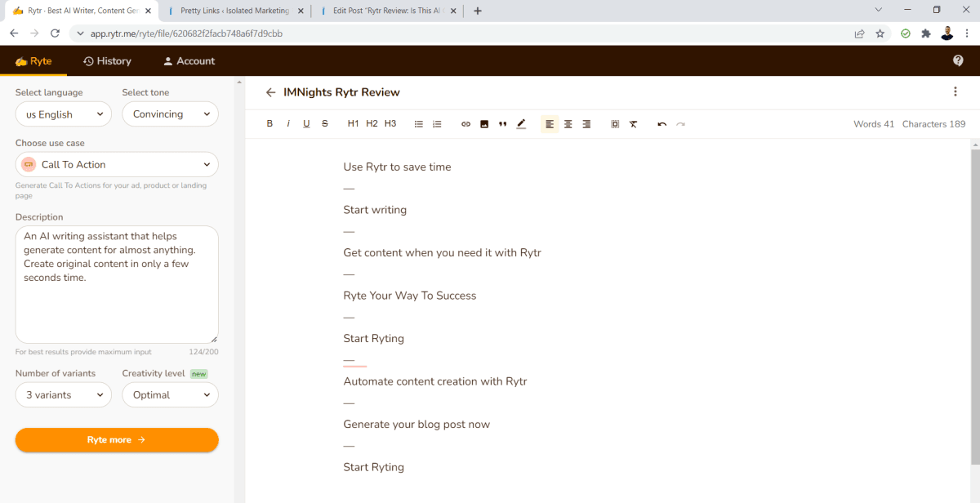The width and height of the screenshot is (980, 503).
Task: Toggle italic formatting in editor toolbar
Action: (288, 124)
